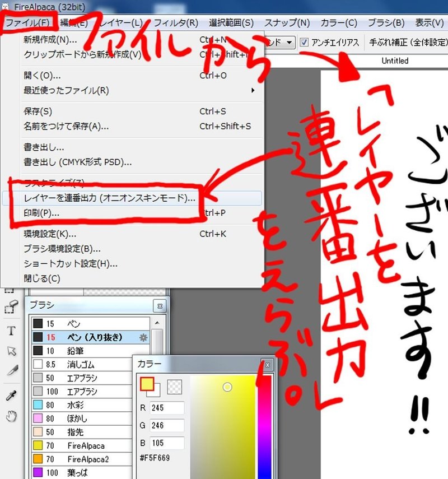Choose ブラシ環境設定(B)... menu entry
The height and width of the screenshot is (479, 448).
click(x=133, y=249)
